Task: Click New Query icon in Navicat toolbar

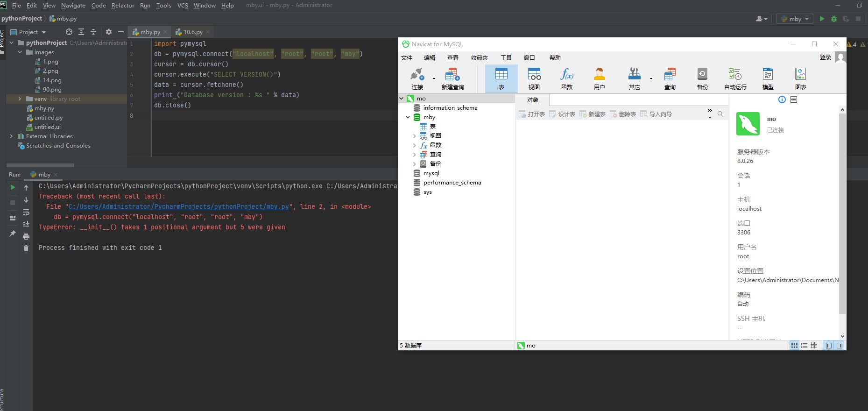Action: pos(452,78)
